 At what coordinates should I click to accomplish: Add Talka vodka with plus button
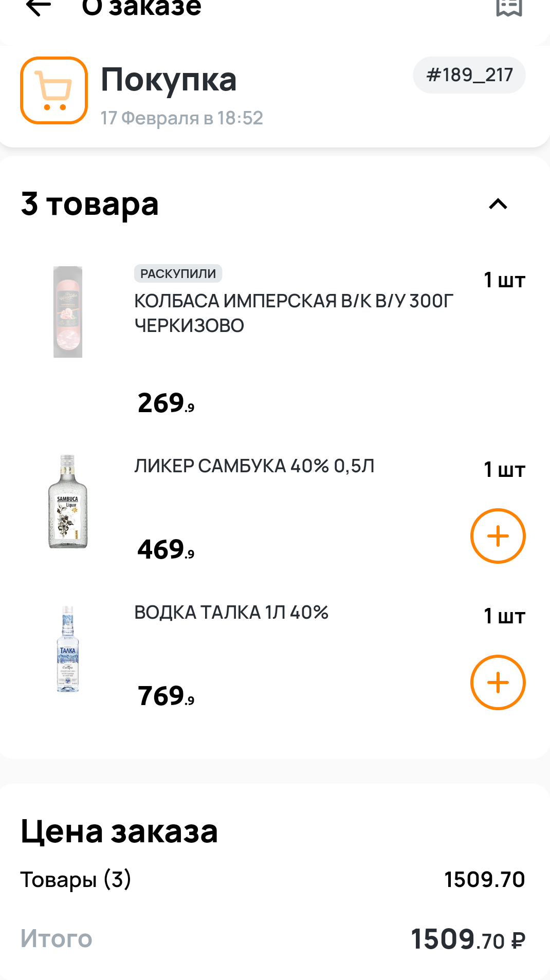[498, 682]
